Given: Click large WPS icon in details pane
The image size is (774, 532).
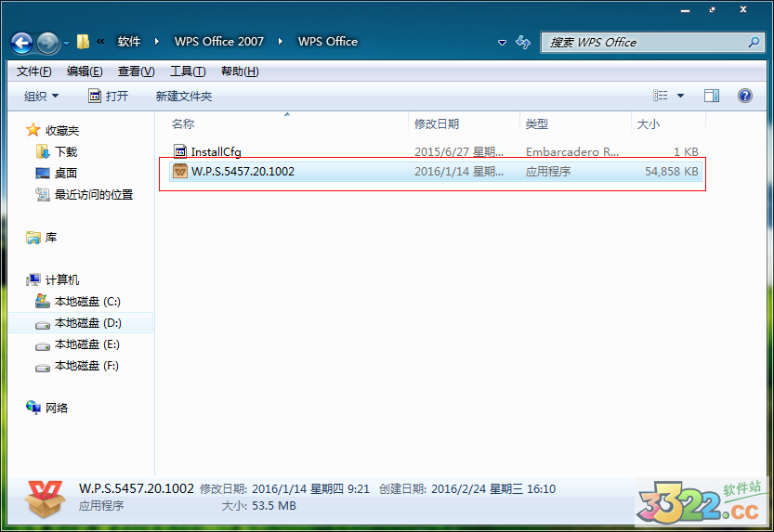Looking at the screenshot, I should 45,498.
